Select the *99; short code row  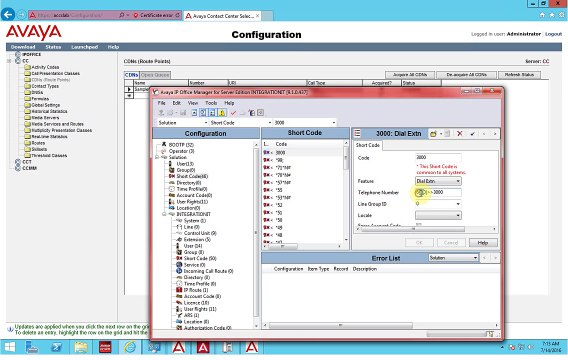[302, 160]
